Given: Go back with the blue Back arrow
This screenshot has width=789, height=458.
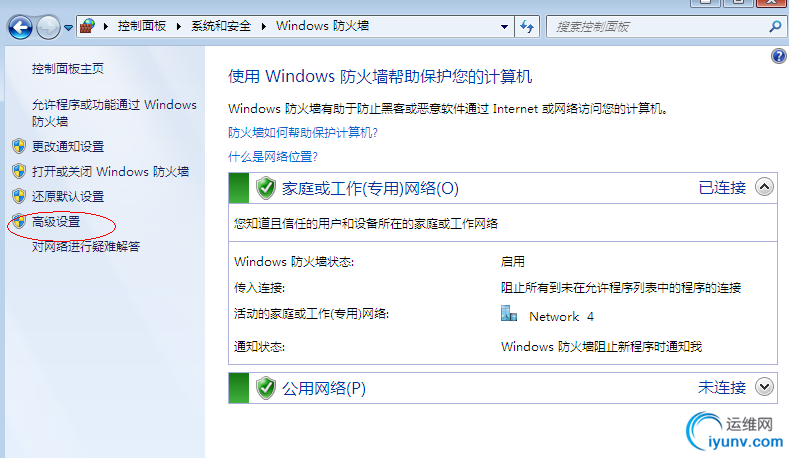Looking at the screenshot, I should (x=21, y=27).
